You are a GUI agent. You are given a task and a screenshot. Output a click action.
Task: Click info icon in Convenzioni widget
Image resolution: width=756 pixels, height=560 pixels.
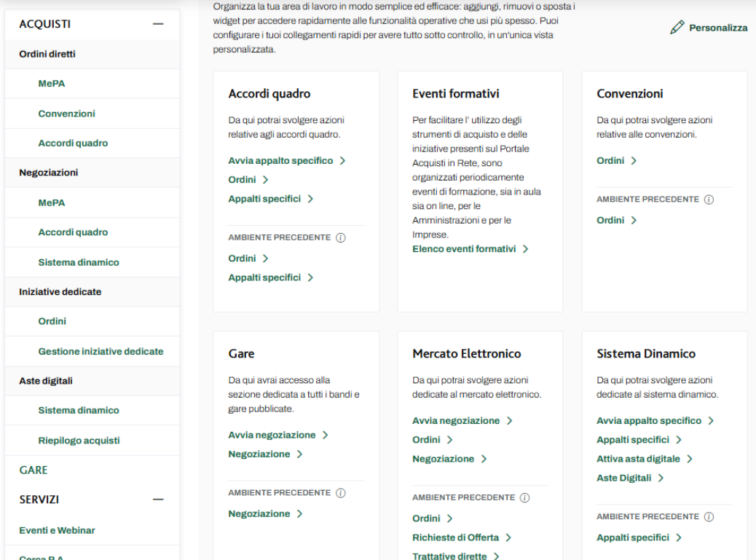pyautogui.click(x=709, y=200)
